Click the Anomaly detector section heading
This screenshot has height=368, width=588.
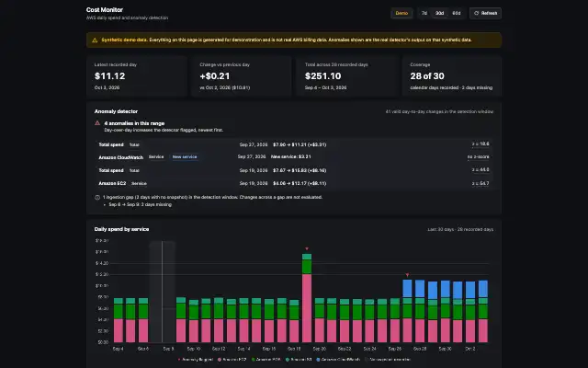click(116, 111)
